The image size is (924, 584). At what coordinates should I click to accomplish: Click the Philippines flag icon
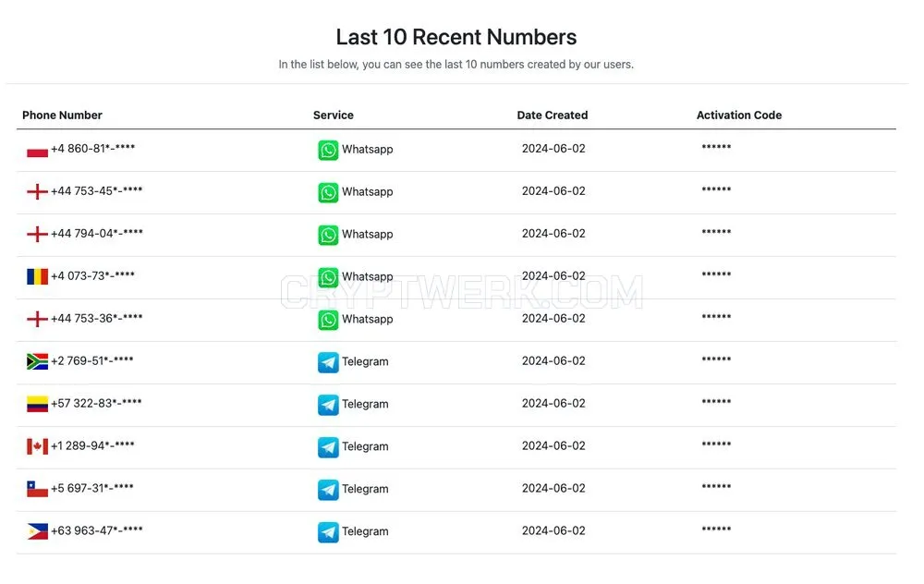pyautogui.click(x=37, y=531)
